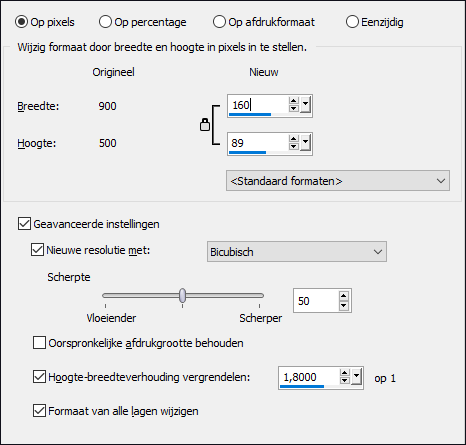Decrease the new Hoogte value with down arrow

pos(293,146)
